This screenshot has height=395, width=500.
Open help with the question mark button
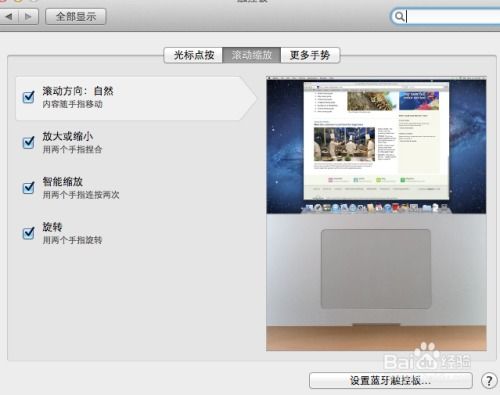click(x=489, y=380)
